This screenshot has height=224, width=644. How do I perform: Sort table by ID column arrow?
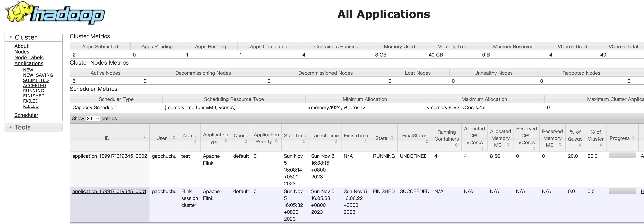click(144, 138)
